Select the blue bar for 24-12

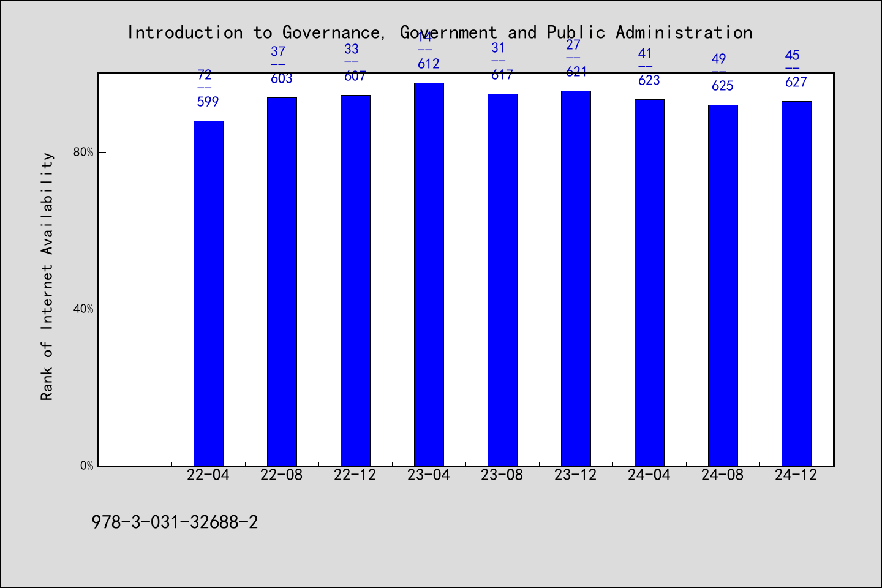tap(796, 284)
